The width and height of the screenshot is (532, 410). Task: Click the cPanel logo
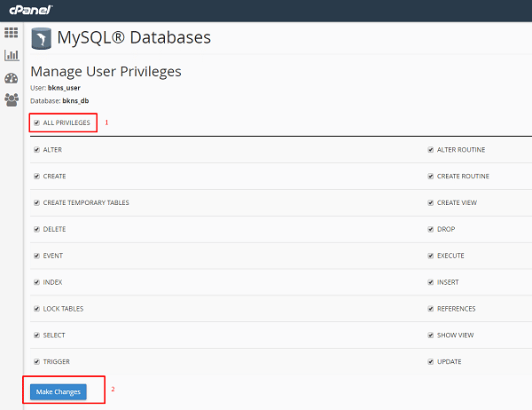(x=31, y=10)
